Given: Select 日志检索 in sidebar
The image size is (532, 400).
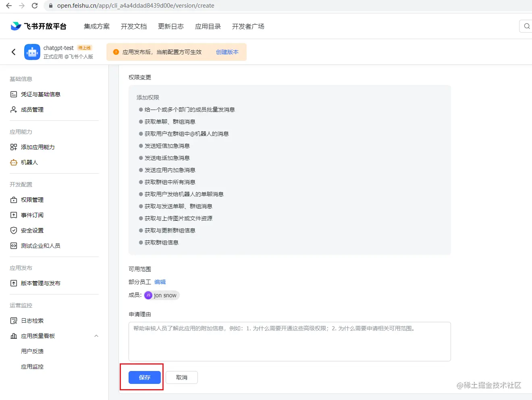Looking at the screenshot, I should 32,321.
